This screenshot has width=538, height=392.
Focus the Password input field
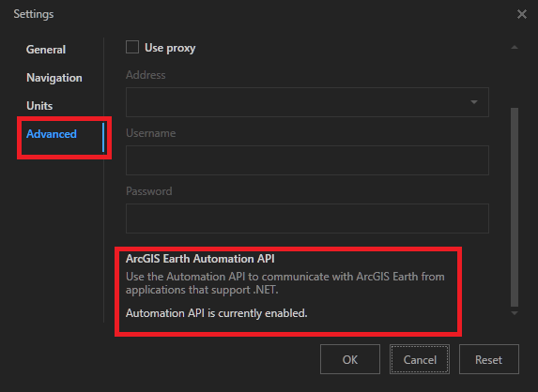point(307,219)
